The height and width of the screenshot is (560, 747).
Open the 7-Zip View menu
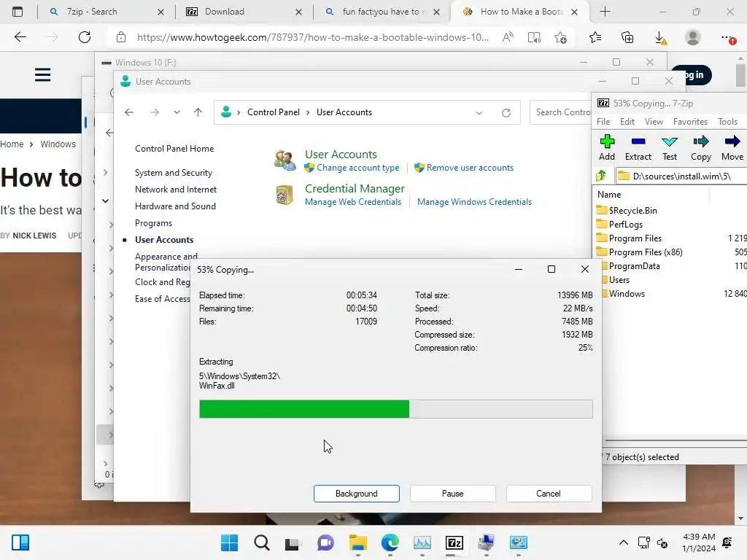[x=654, y=122]
